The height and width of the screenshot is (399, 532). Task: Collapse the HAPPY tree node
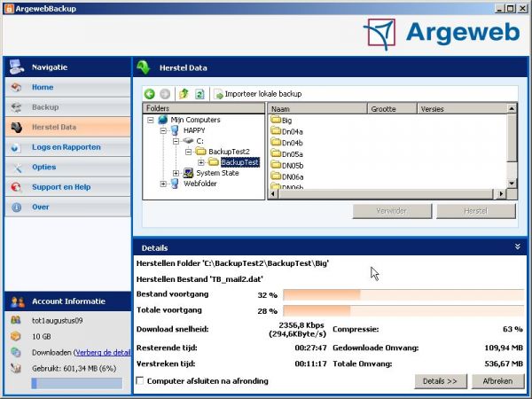163,130
